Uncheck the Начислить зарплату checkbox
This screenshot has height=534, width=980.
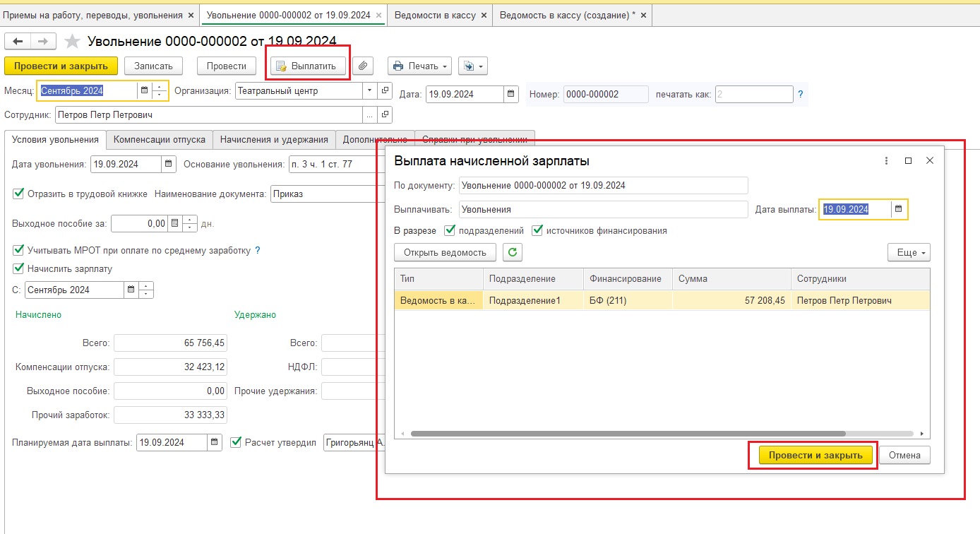tap(18, 268)
